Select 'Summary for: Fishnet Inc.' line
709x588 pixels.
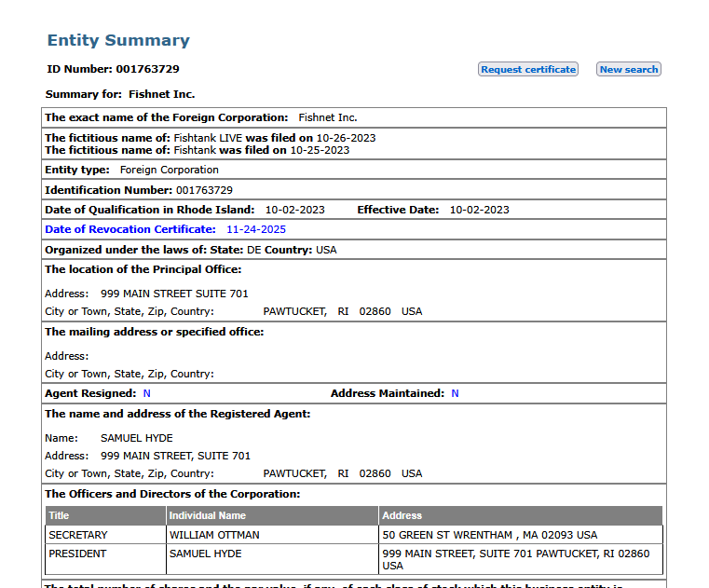120,94
